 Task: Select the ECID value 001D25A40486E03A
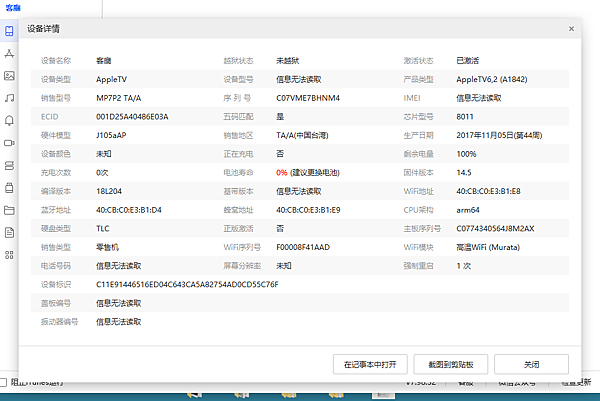coord(132,117)
